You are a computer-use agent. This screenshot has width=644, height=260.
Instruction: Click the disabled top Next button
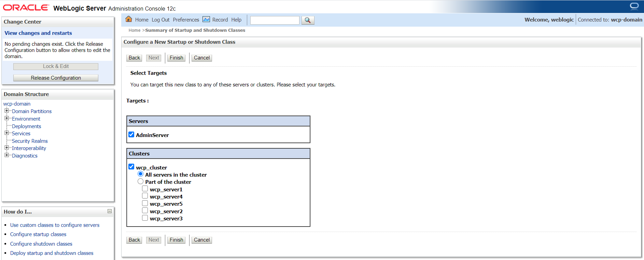154,58
